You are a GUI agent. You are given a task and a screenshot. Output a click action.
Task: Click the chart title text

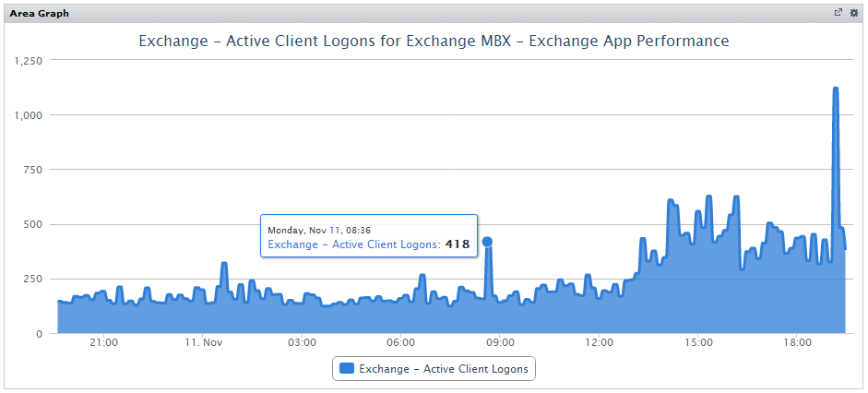434,42
